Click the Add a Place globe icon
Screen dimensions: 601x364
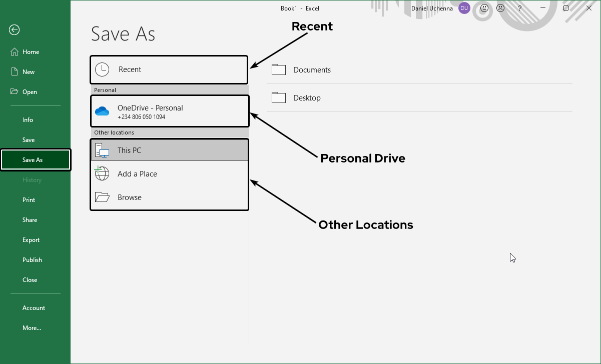102,173
